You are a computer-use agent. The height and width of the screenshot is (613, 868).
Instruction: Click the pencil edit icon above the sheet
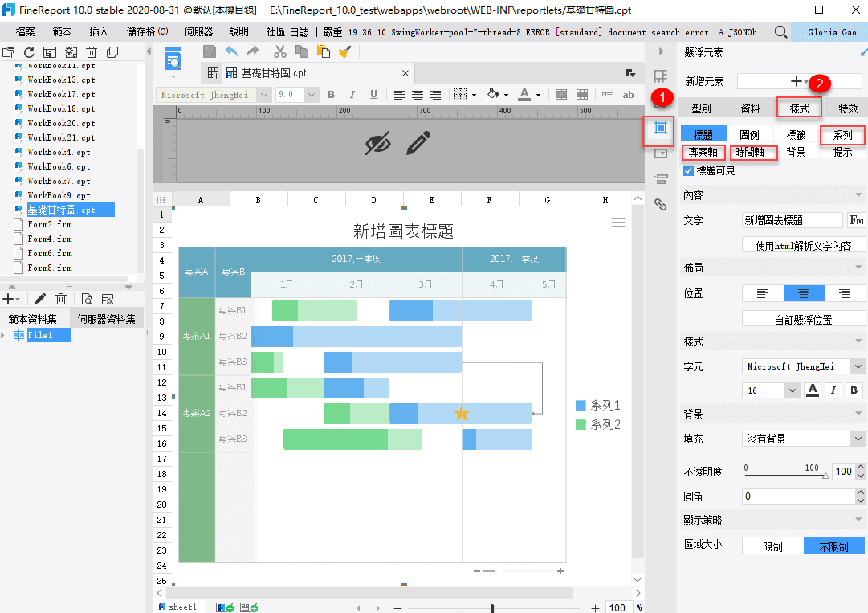[418, 143]
